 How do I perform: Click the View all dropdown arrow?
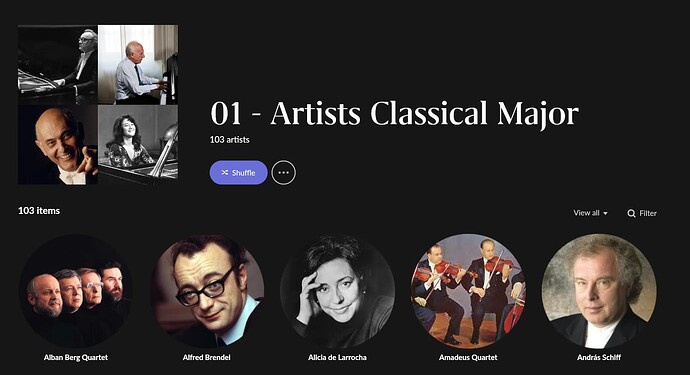click(x=605, y=213)
